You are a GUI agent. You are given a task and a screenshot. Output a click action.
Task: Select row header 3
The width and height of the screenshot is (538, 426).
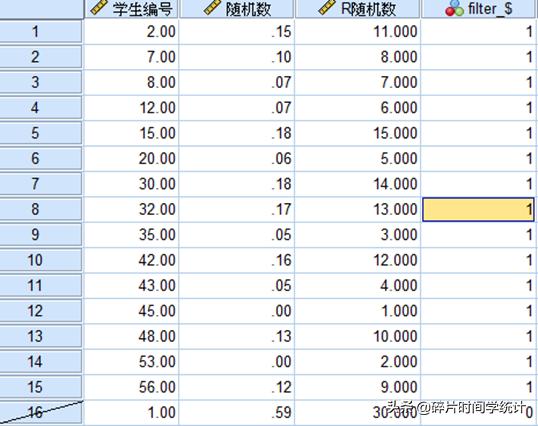(x=41, y=82)
